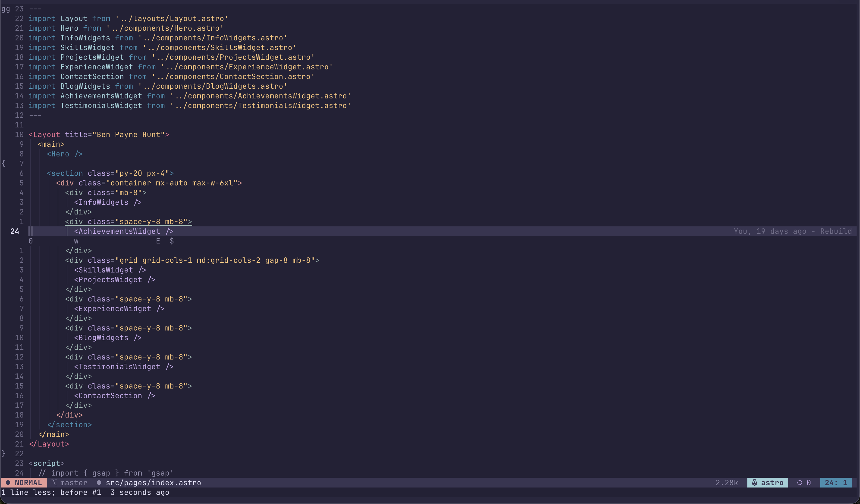Click the red dot icon beside NORMAL
860x504 pixels.
[x=7, y=482]
